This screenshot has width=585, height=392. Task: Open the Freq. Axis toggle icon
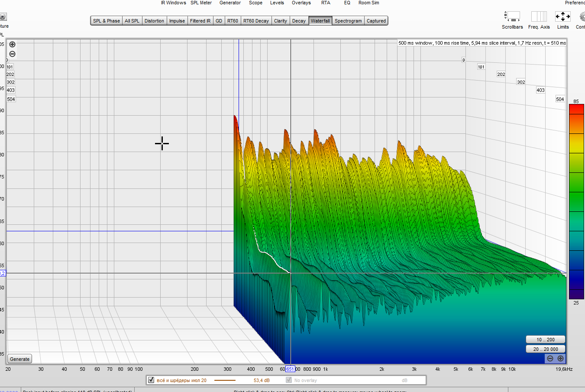539,17
